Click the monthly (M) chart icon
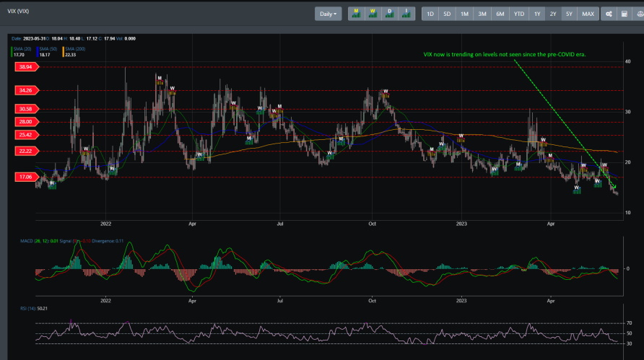Viewport: 644px width, 360px height. click(x=357, y=14)
